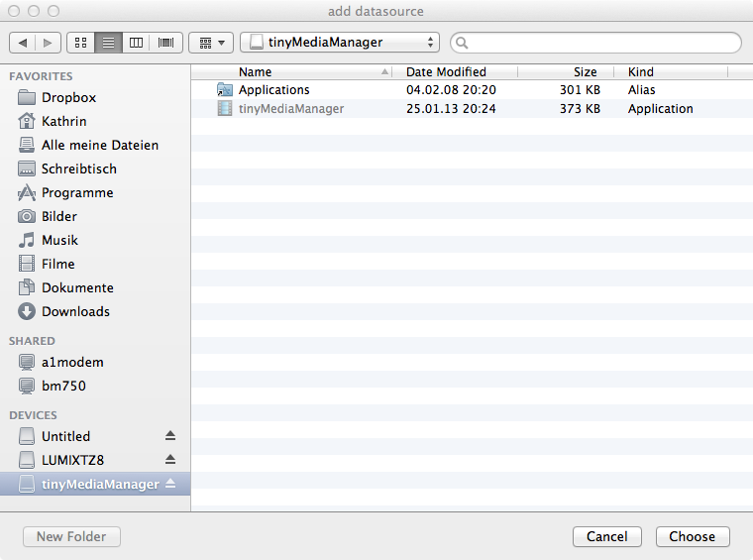
Task: Eject the tinyMediaManager volume
Action: (170, 483)
